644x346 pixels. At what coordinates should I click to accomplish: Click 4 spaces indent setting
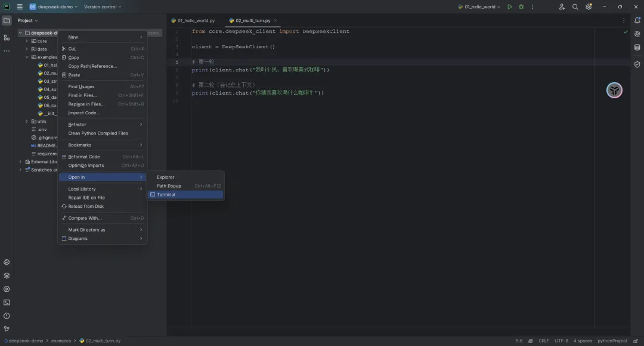click(x=583, y=341)
